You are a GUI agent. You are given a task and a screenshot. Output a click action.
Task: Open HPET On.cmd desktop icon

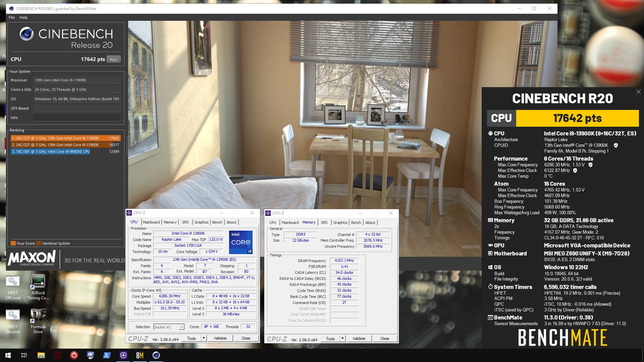click(x=13, y=321)
